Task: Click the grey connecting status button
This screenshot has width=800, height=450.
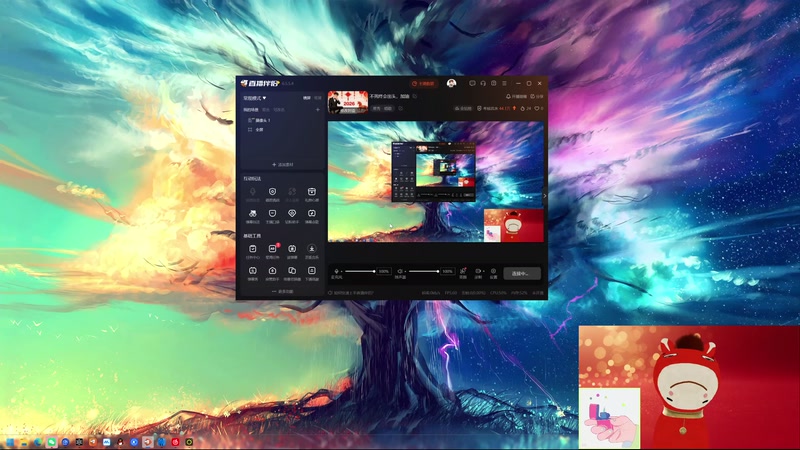Action: tap(522, 273)
